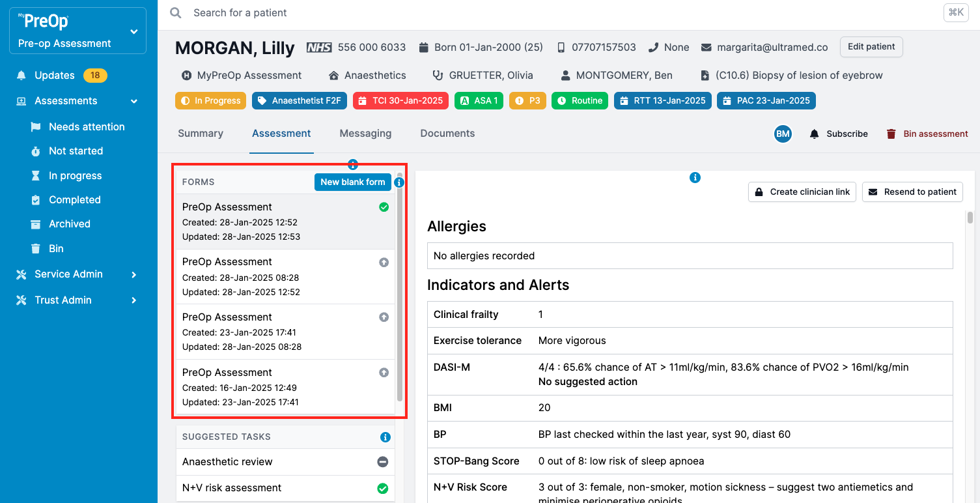Screen dimensions: 980x503
Task: Click the MyPreOp logo
Action: (43, 21)
